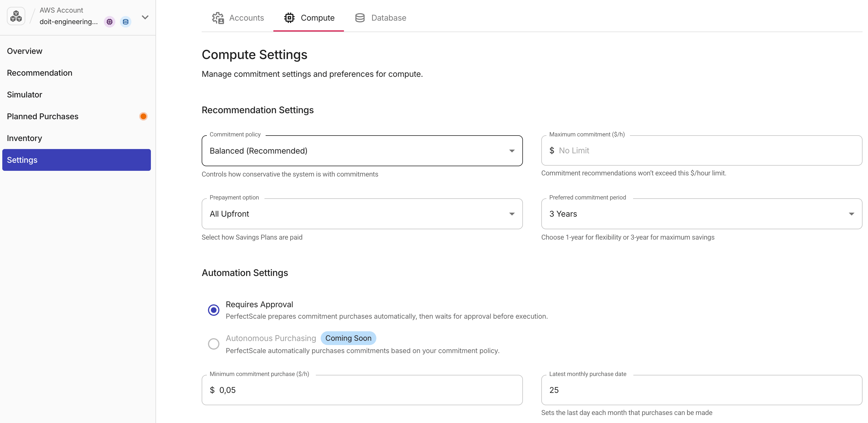
Task: Open the Preferred commitment period dropdown
Action: point(702,214)
